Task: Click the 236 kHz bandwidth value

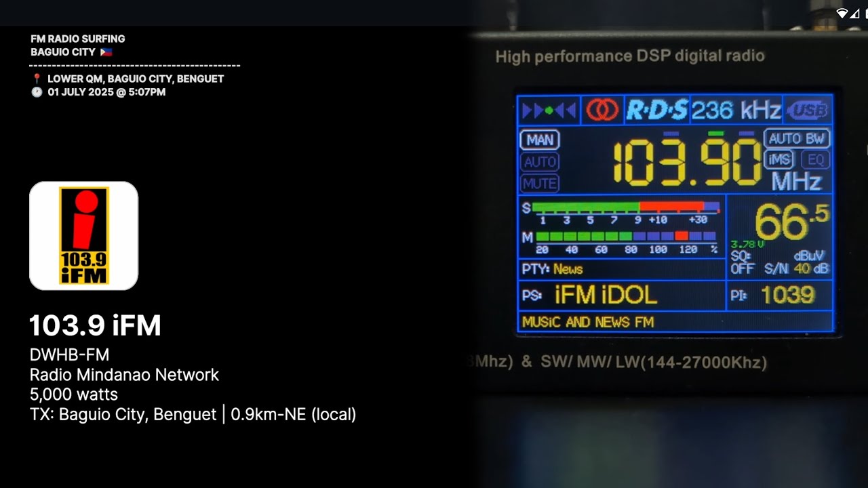Action: click(736, 110)
